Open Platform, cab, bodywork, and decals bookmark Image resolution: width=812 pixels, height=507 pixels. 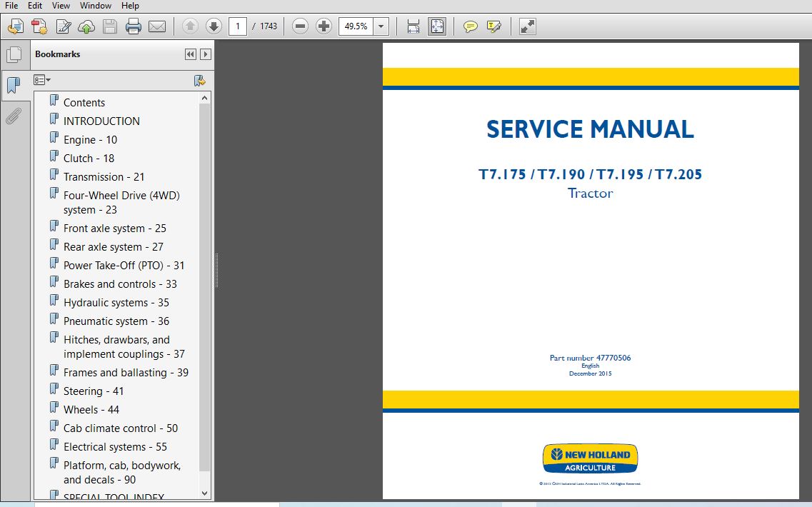pyautogui.click(x=121, y=473)
